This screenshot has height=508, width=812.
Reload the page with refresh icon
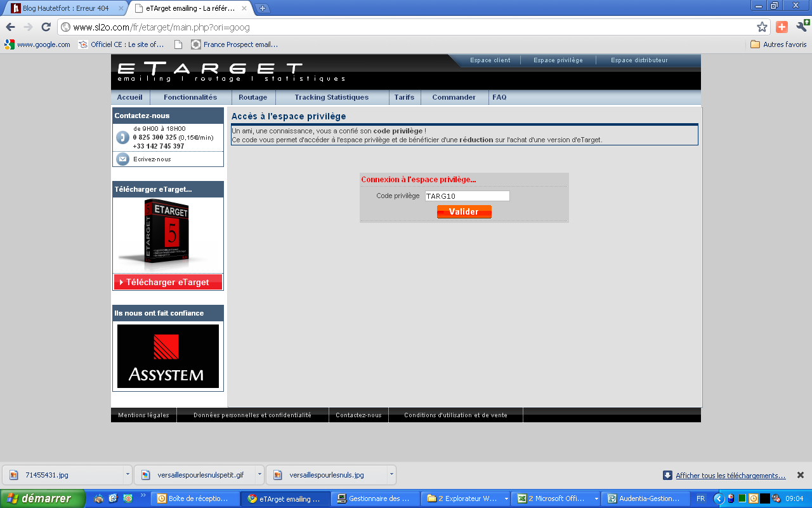pos(46,27)
